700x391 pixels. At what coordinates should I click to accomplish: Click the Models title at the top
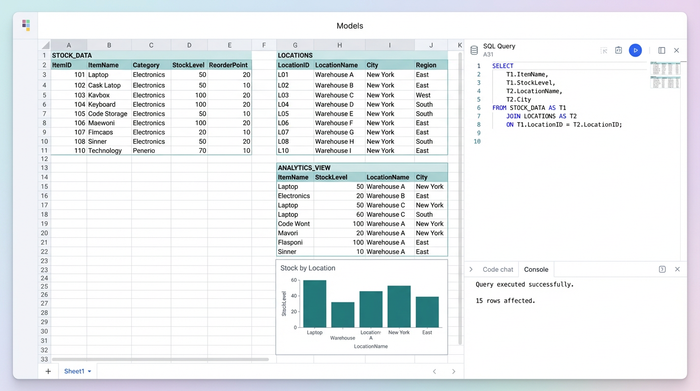tap(350, 26)
